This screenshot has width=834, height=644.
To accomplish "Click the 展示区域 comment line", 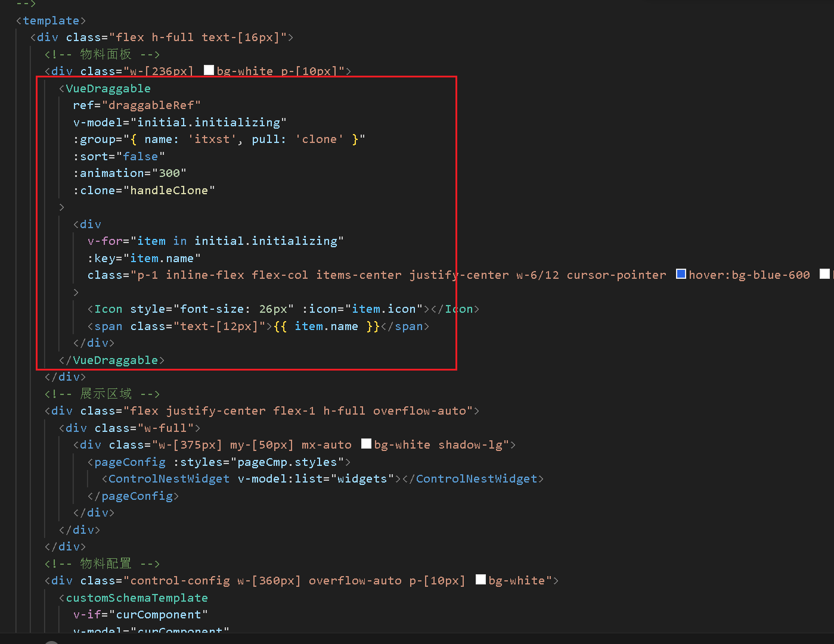I will pyautogui.click(x=102, y=394).
